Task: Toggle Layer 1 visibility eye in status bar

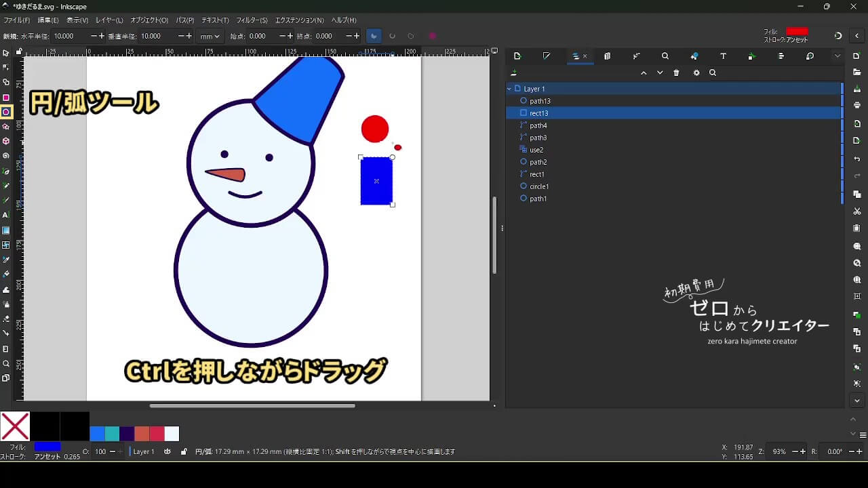Action: (x=167, y=451)
